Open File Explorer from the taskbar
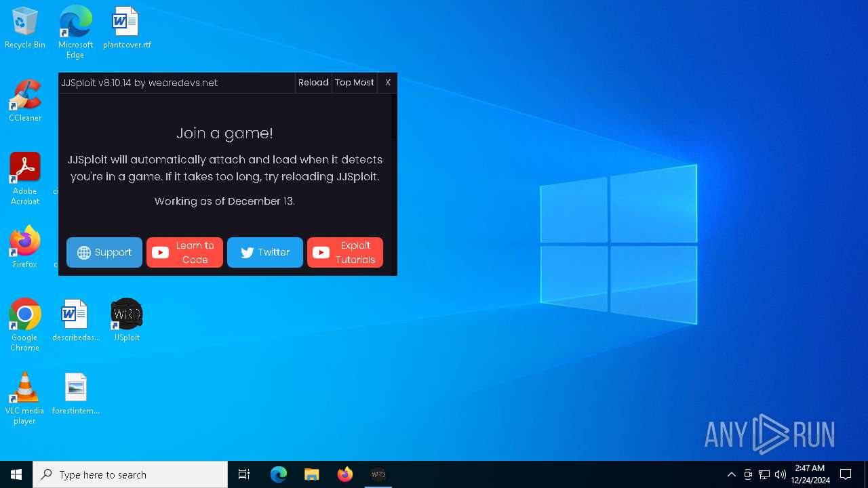Image resolution: width=868 pixels, height=488 pixels. pos(312,474)
